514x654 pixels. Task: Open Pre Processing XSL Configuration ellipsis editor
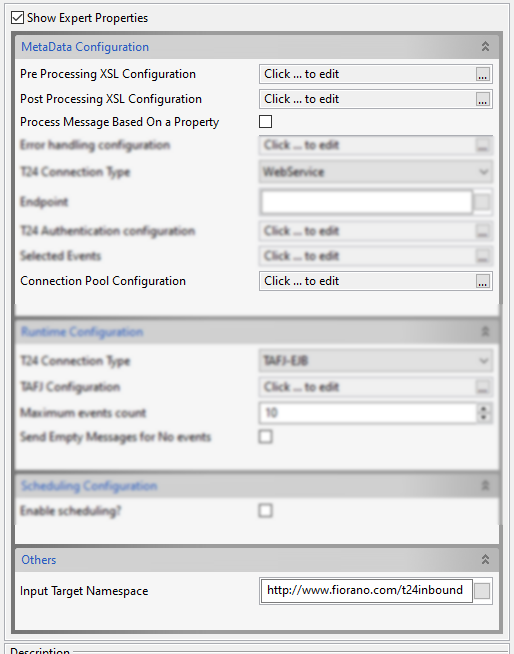[x=483, y=74]
